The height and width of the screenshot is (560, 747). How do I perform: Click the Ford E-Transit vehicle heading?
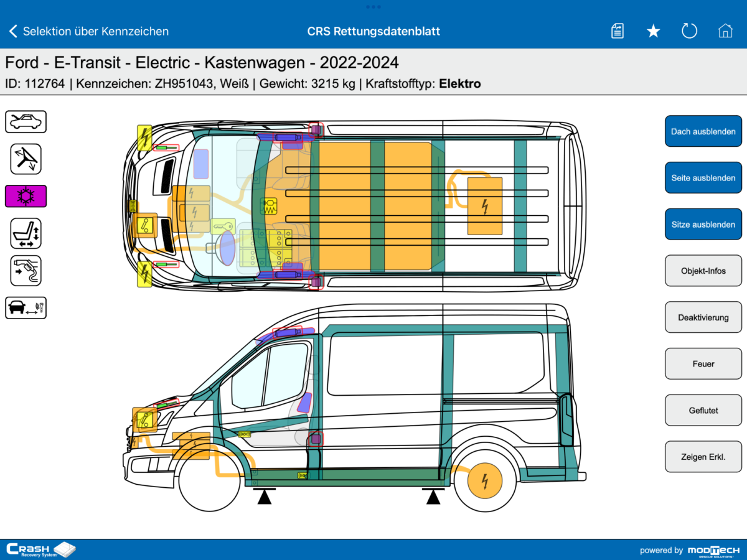point(202,63)
